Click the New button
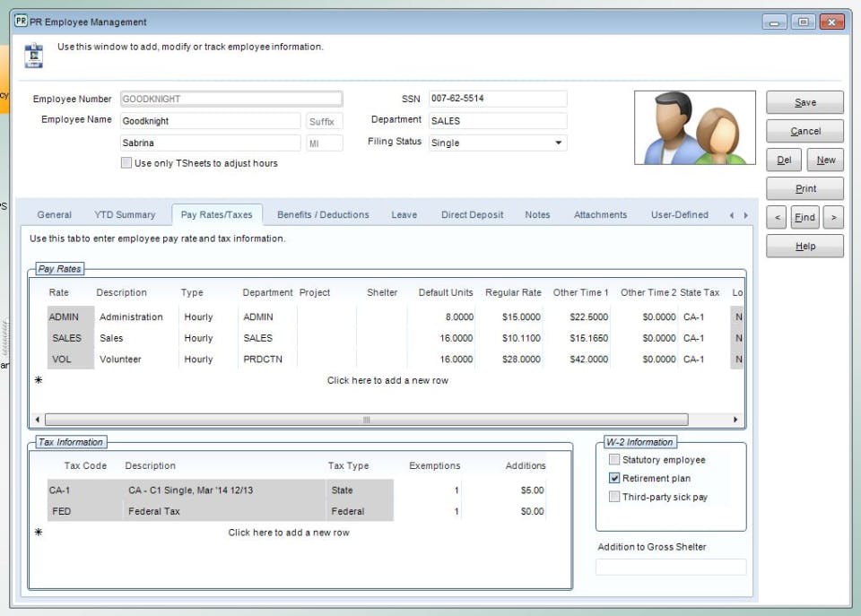 tap(825, 160)
